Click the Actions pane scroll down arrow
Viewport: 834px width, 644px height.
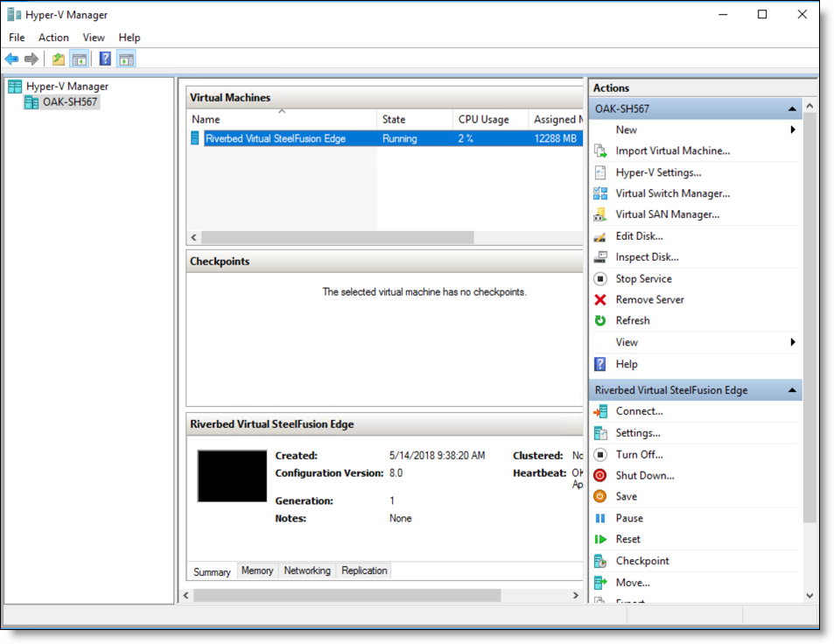click(x=809, y=596)
